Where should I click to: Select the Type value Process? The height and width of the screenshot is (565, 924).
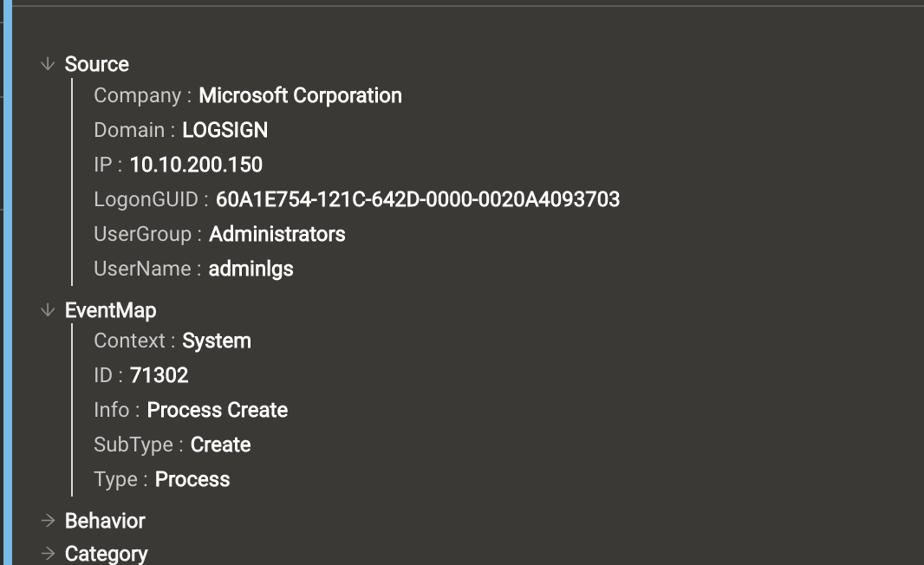tap(192, 479)
